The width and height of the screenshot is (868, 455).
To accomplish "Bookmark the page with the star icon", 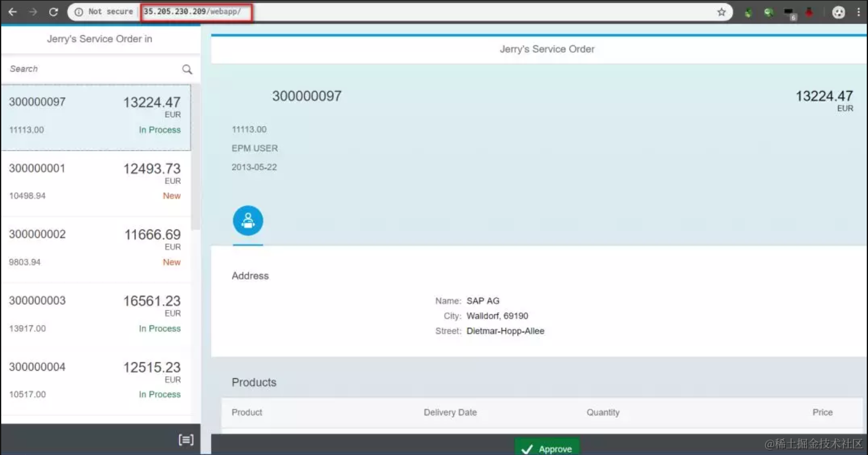I will pos(723,11).
